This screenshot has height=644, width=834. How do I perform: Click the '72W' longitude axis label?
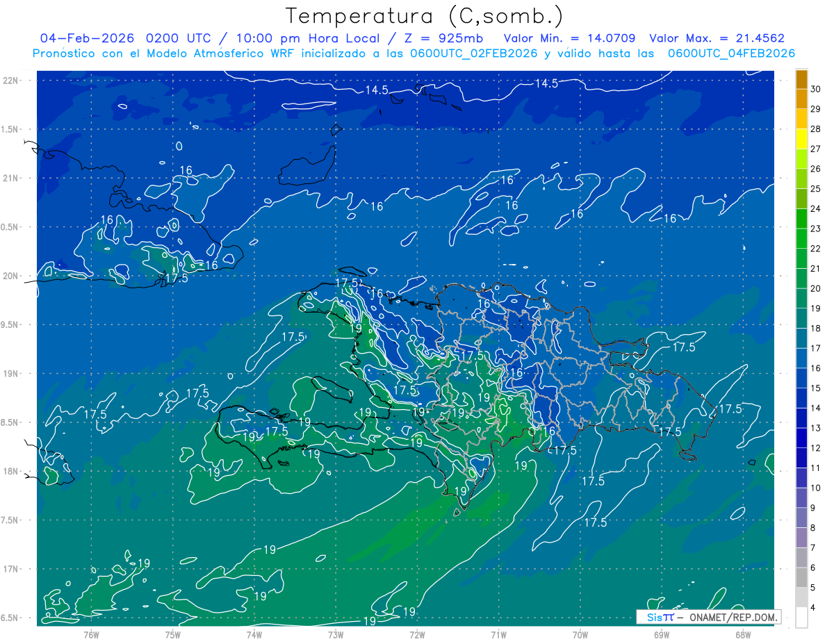coord(417,634)
